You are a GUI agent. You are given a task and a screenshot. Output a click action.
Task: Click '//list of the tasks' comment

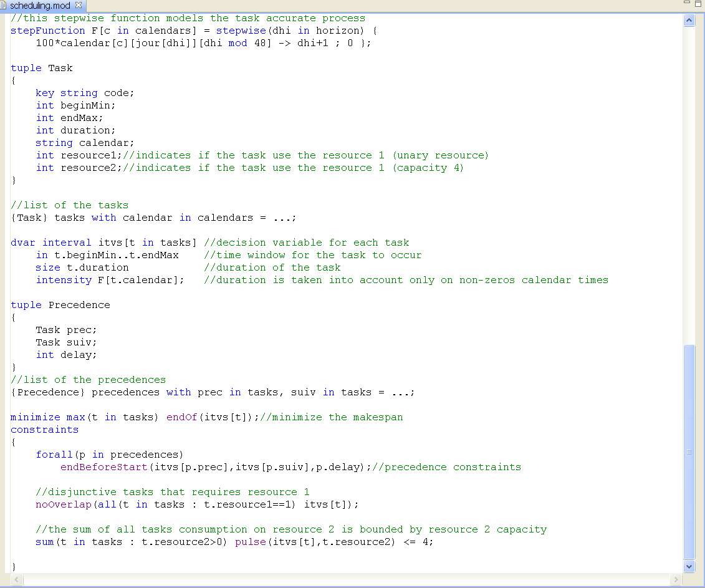[x=70, y=205]
